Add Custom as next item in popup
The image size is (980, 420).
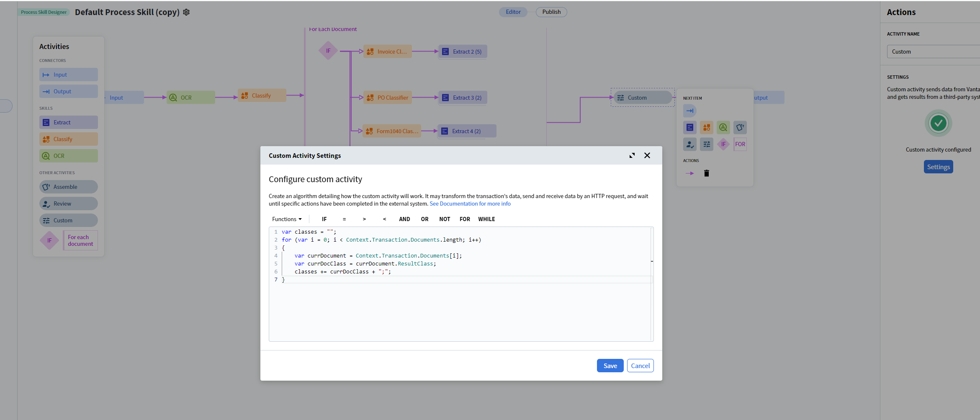pyautogui.click(x=706, y=144)
